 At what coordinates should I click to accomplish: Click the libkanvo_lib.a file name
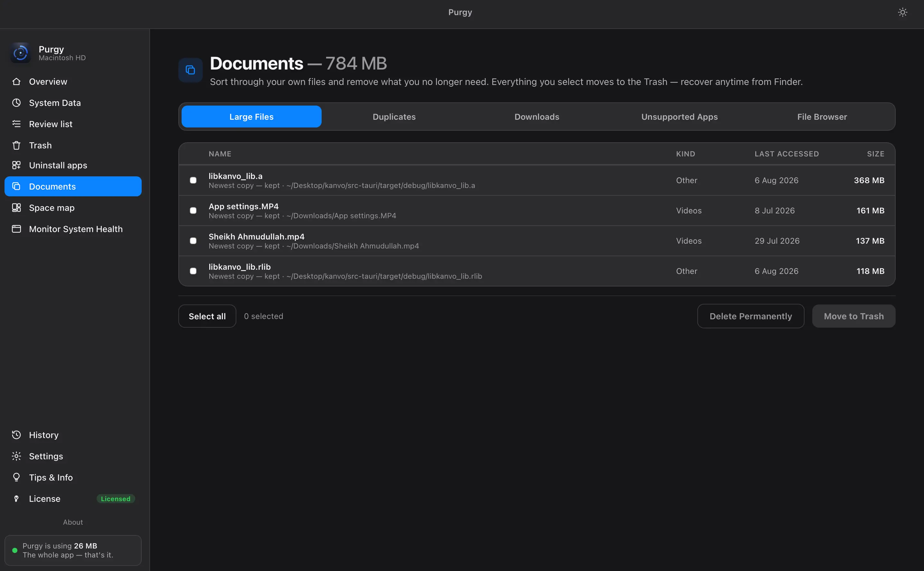pyautogui.click(x=235, y=176)
